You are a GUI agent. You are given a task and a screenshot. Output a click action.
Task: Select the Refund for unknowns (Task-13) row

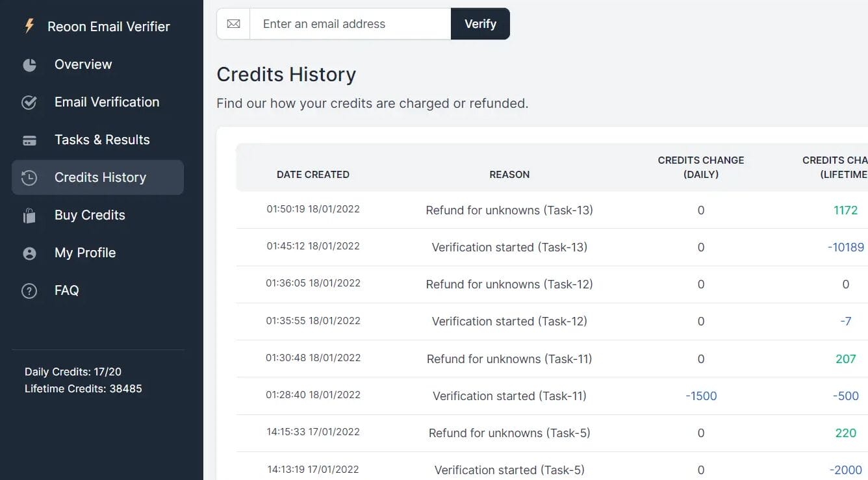tap(509, 210)
